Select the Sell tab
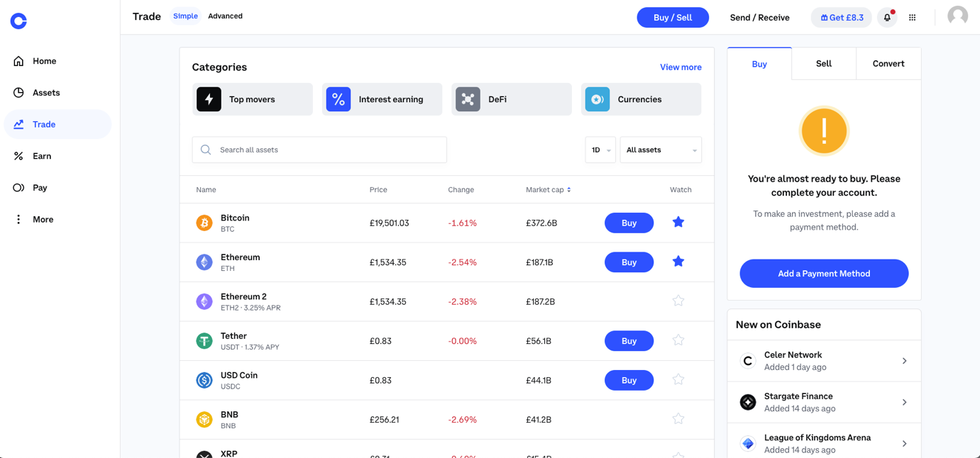The image size is (980, 458). [824, 64]
